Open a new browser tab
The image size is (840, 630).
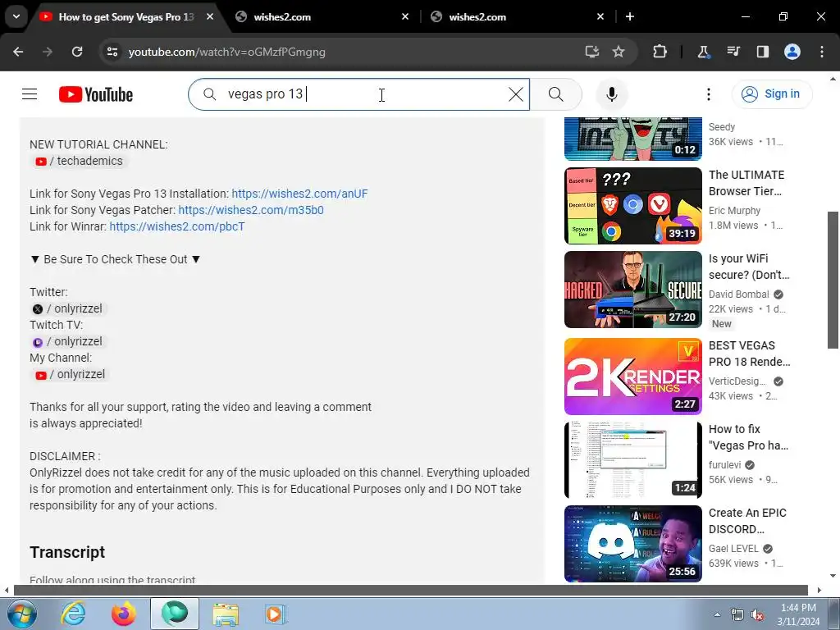pos(630,17)
